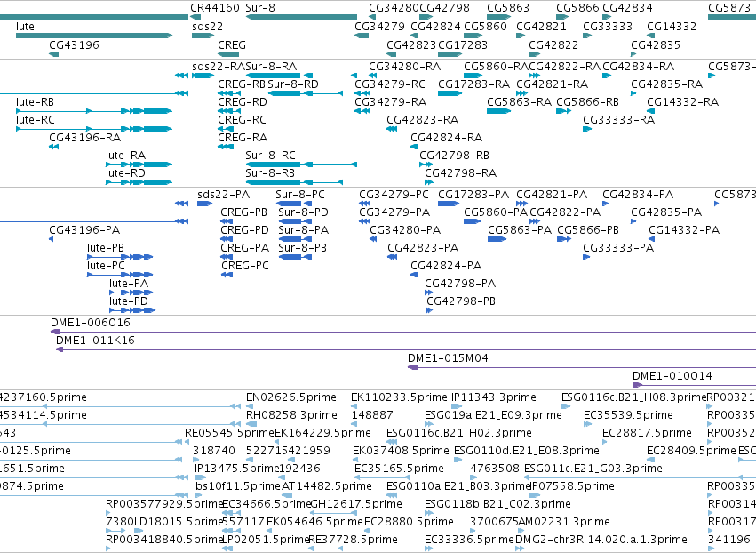Click protein CG5860-PA
Viewport: 756px width, 553px height.
coord(495,212)
